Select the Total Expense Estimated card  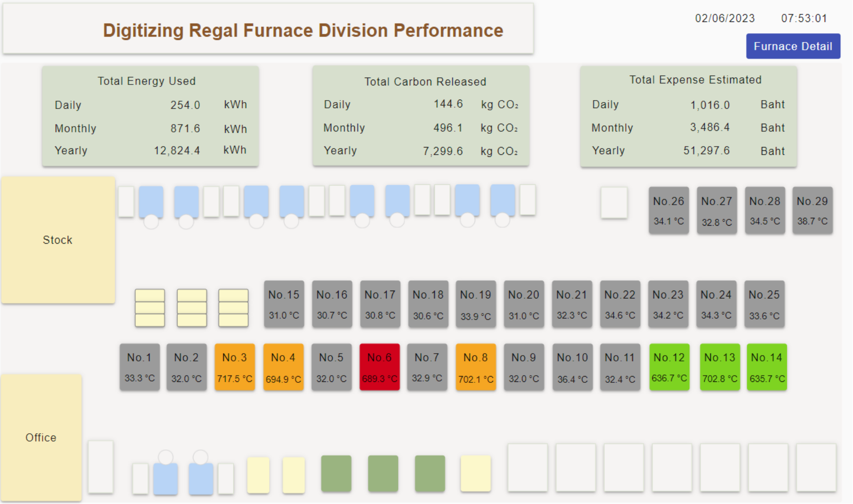pos(688,117)
